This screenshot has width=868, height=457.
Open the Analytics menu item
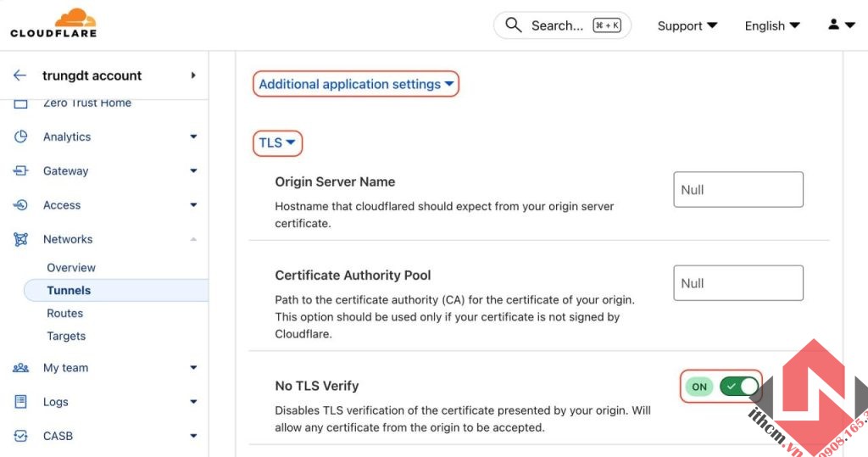pyautogui.click(x=67, y=137)
